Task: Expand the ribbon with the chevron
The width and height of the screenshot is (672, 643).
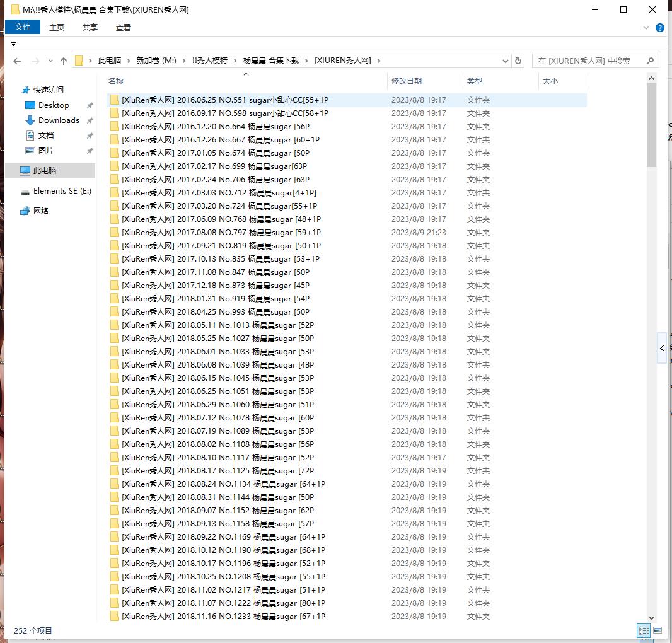Action: click(646, 28)
